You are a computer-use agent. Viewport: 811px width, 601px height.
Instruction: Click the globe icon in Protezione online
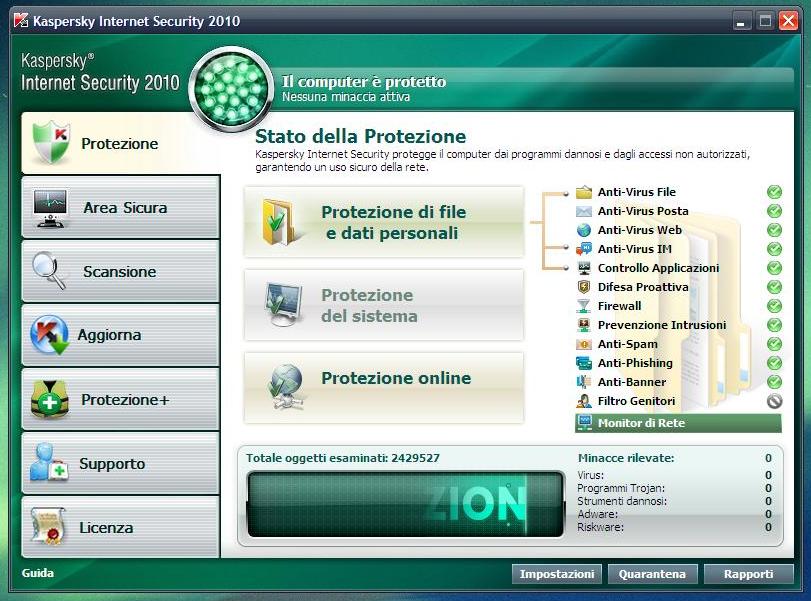[286, 386]
